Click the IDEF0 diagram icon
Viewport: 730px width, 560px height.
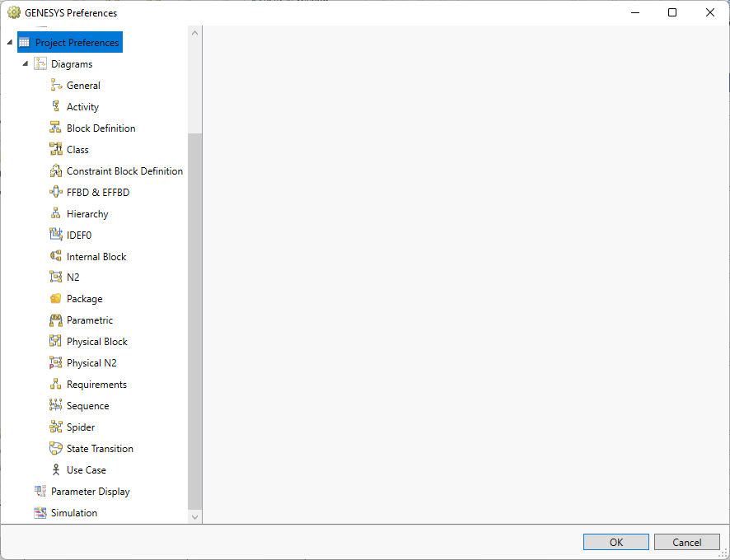coord(56,235)
